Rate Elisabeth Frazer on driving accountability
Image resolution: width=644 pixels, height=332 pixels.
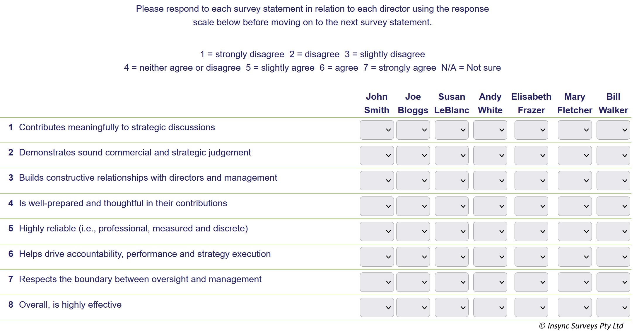click(x=531, y=256)
